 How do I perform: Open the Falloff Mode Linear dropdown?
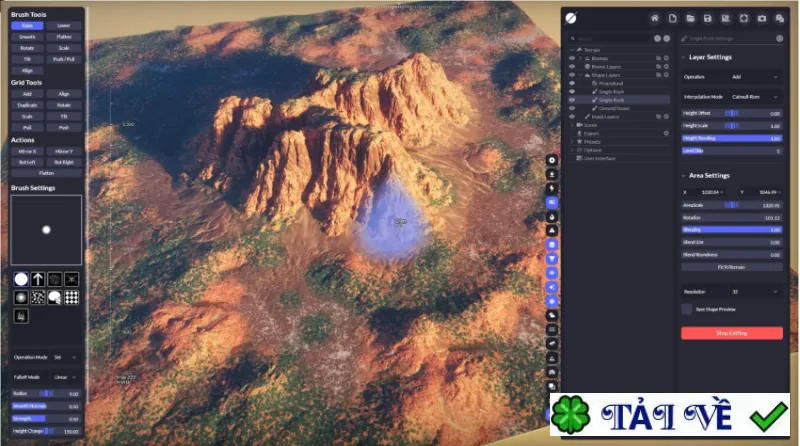(65, 377)
